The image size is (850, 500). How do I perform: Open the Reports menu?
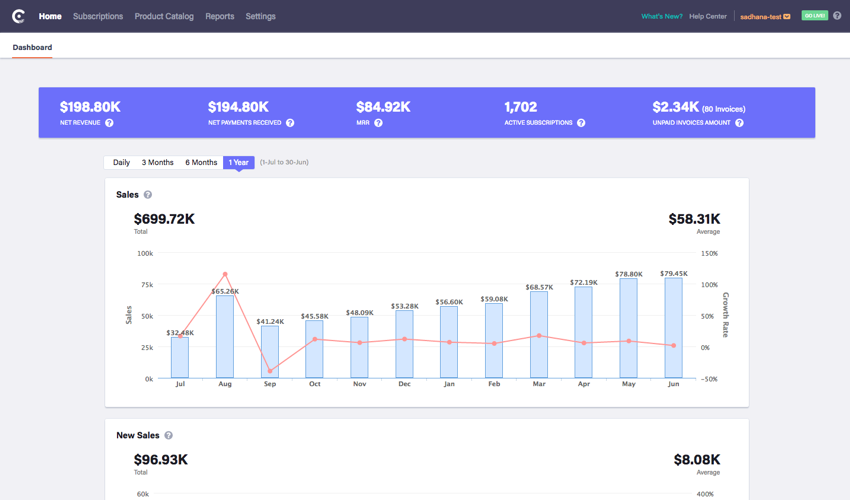(x=220, y=16)
